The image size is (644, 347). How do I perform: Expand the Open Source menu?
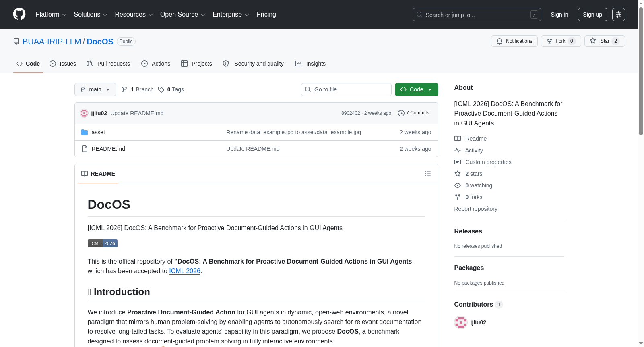pyautogui.click(x=183, y=15)
